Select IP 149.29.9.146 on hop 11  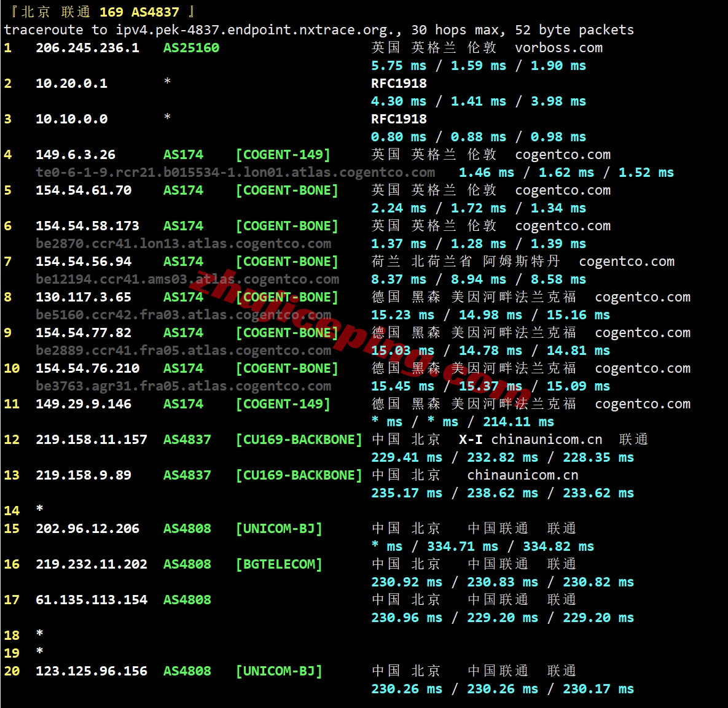pyautogui.click(x=84, y=404)
